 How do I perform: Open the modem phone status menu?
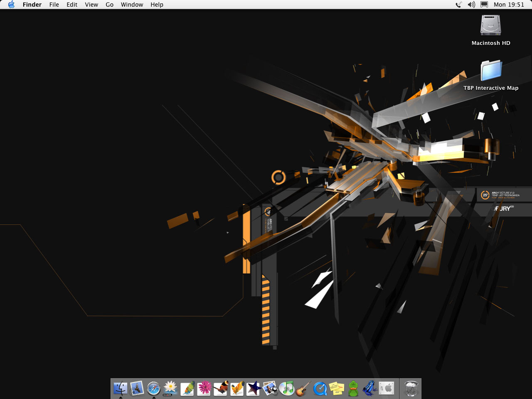458,5
